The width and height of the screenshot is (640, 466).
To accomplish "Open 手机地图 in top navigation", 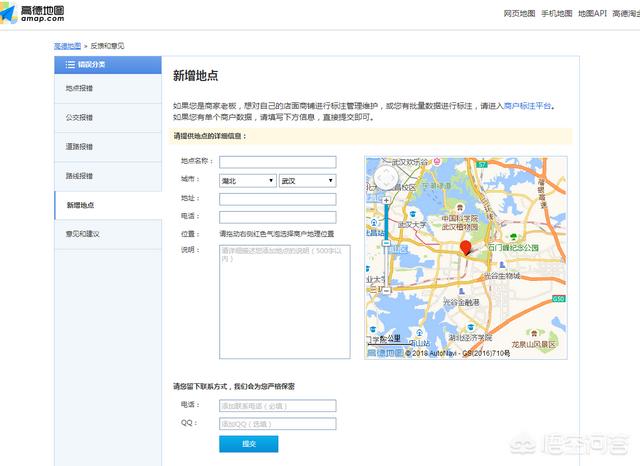I will pyautogui.click(x=556, y=13).
